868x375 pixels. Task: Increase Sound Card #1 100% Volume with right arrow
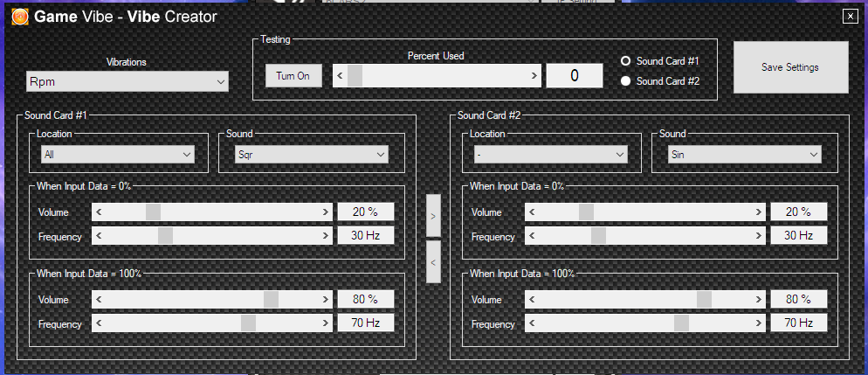point(326,299)
